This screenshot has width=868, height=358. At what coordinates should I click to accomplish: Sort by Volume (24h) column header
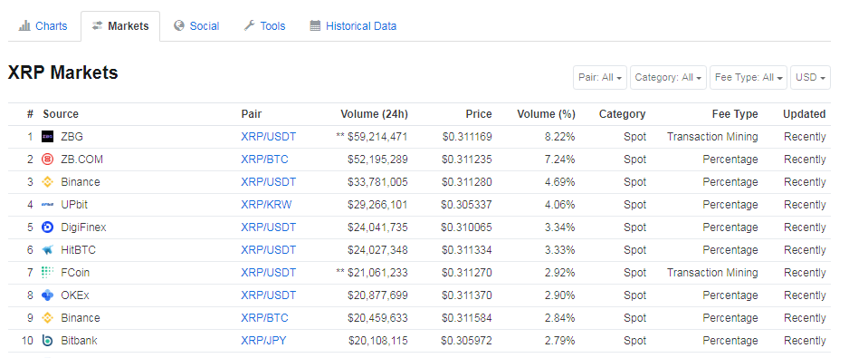[374, 113]
